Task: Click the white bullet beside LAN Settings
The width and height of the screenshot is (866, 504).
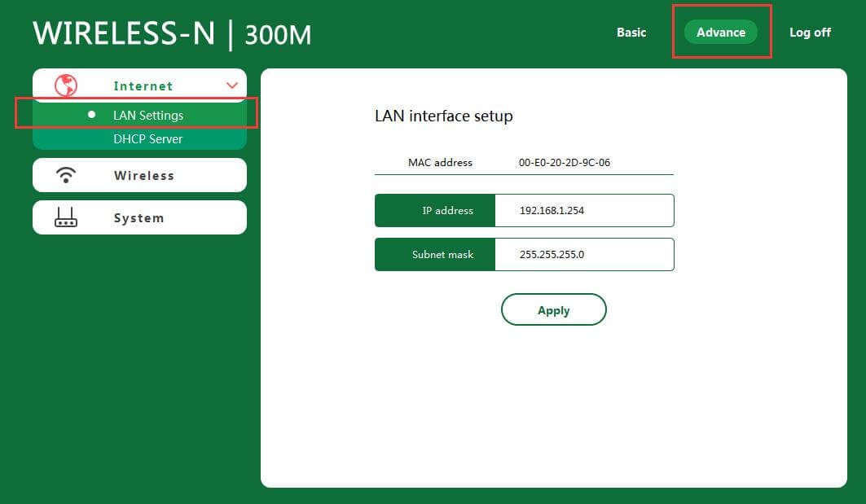Action: pos(91,115)
